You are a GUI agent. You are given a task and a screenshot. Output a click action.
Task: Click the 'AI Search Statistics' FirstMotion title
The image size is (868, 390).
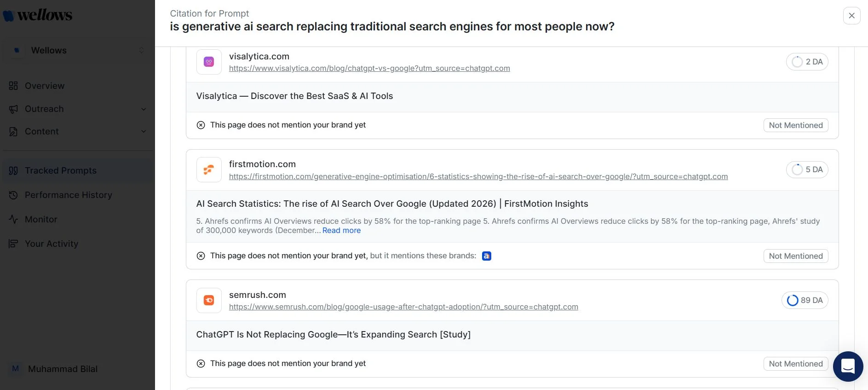tap(392, 204)
